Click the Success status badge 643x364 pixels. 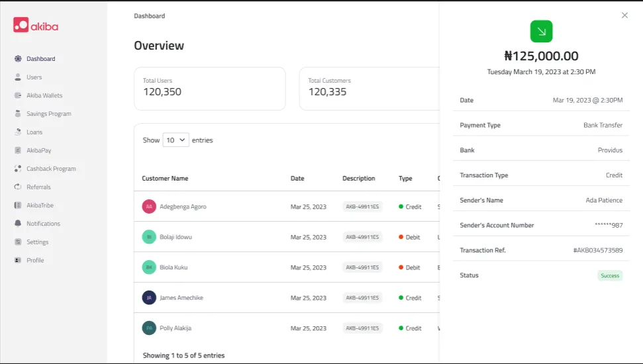pos(610,275)
